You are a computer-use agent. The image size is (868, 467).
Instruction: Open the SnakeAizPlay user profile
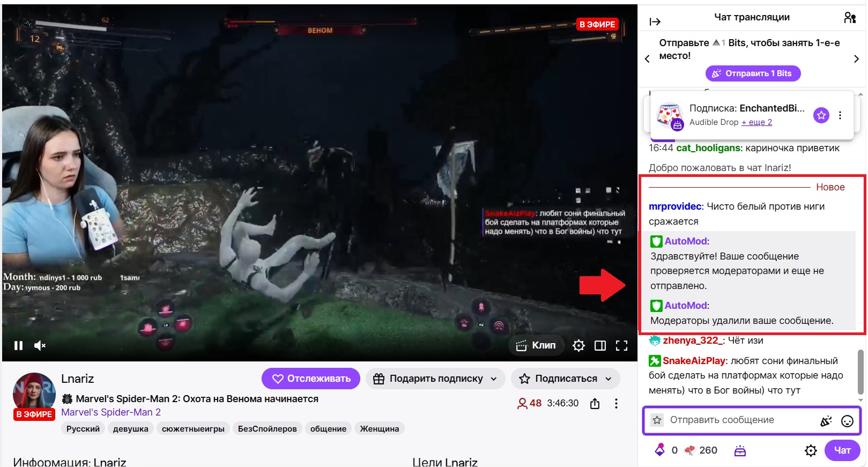tap(694, 361)
